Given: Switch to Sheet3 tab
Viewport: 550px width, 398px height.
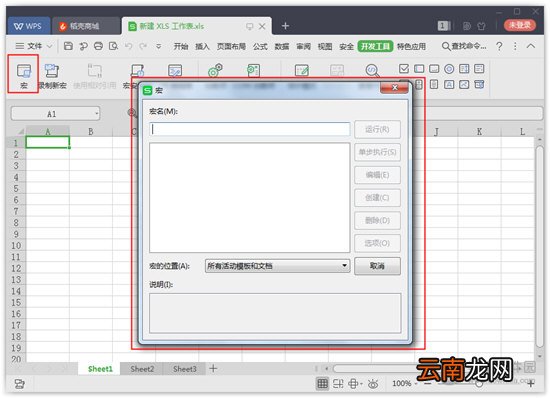Looking at the screenshot, I should [x=185, y=369].
